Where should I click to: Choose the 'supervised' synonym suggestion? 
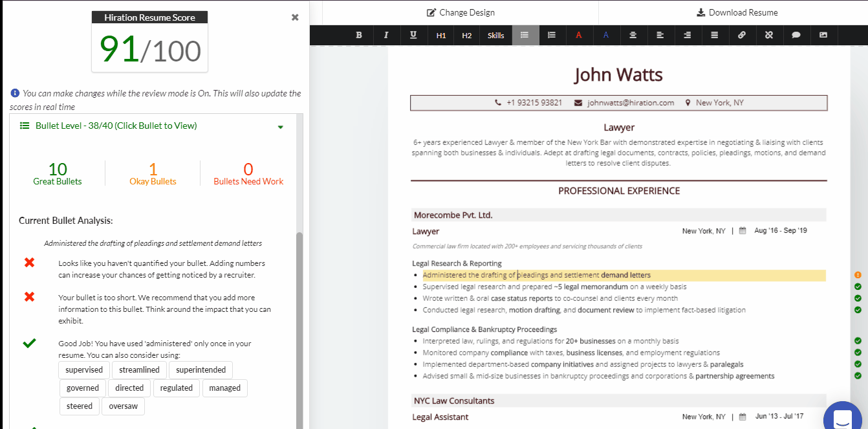[84, 370]
